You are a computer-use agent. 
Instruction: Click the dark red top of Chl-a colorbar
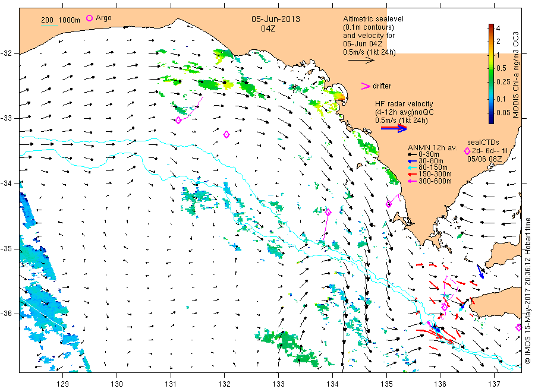click(x=491, y=26)
